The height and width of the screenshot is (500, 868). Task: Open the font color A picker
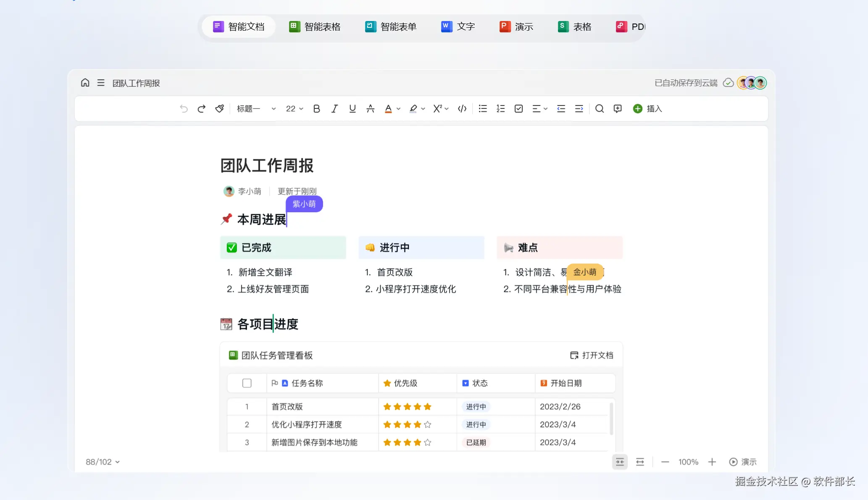tap(388, 109)
